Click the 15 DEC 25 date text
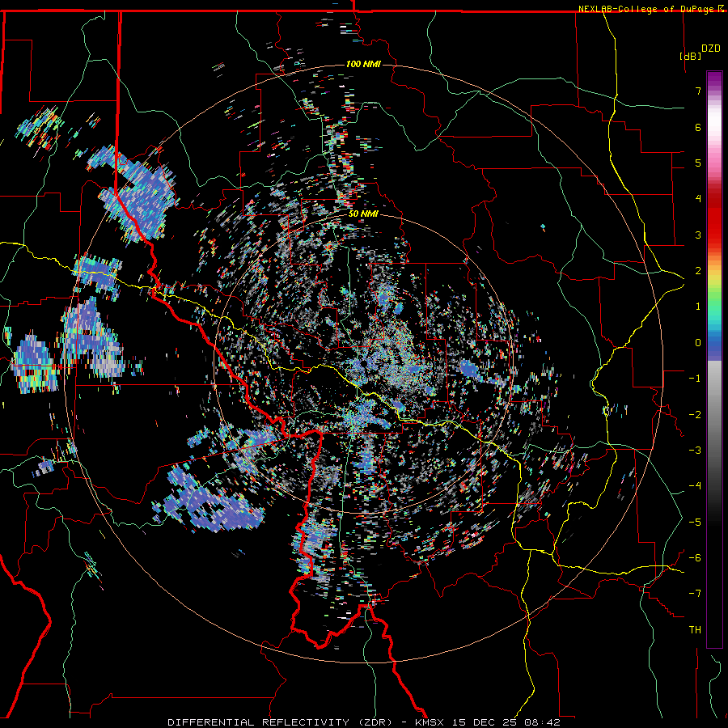Viewport: 728px width, 728px height. (484, 722)
